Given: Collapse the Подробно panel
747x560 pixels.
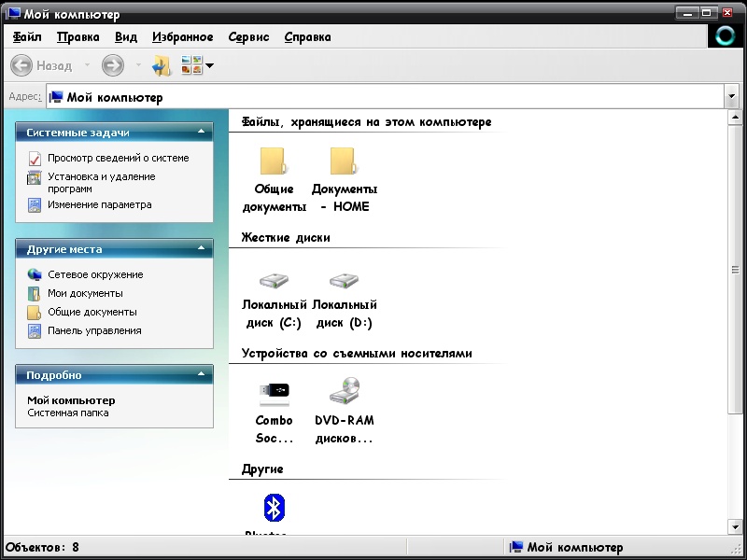Looking at the screenshot, I should pos(201,374).
